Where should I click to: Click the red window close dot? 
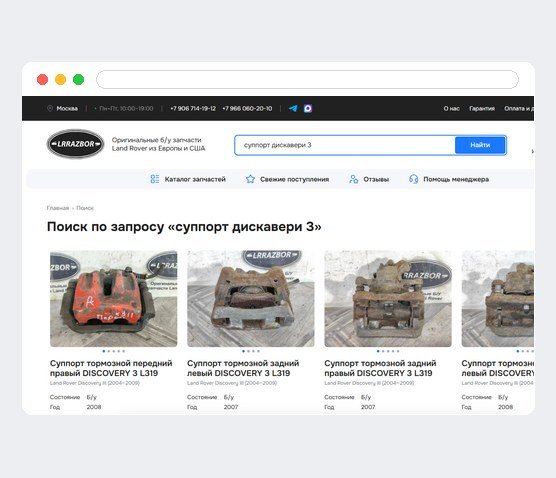(43, 79)
